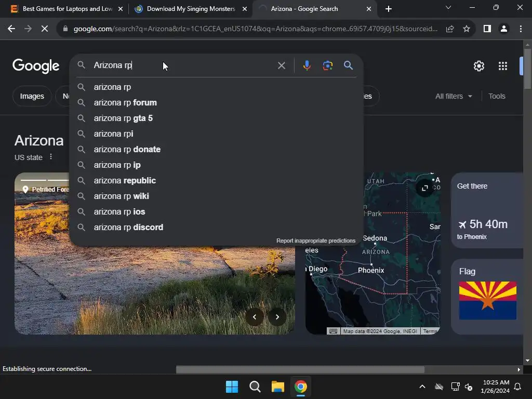Open the Get there flight card
This screenshot has height=399, width=532.
coord(487,210)
